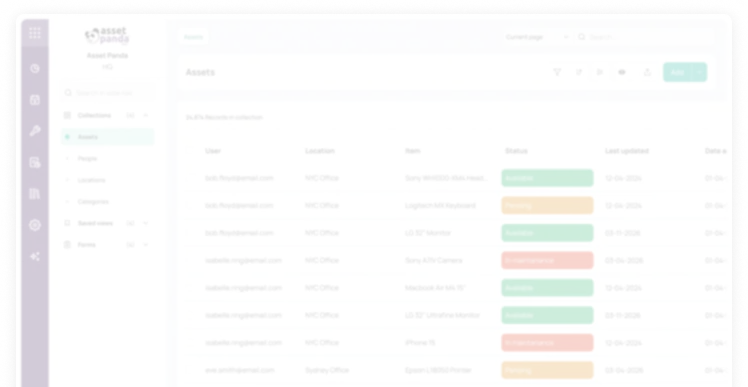Screen dimensions: 748x387
Task: Select Locations in the collections list
Action: [x=92, y=180]
